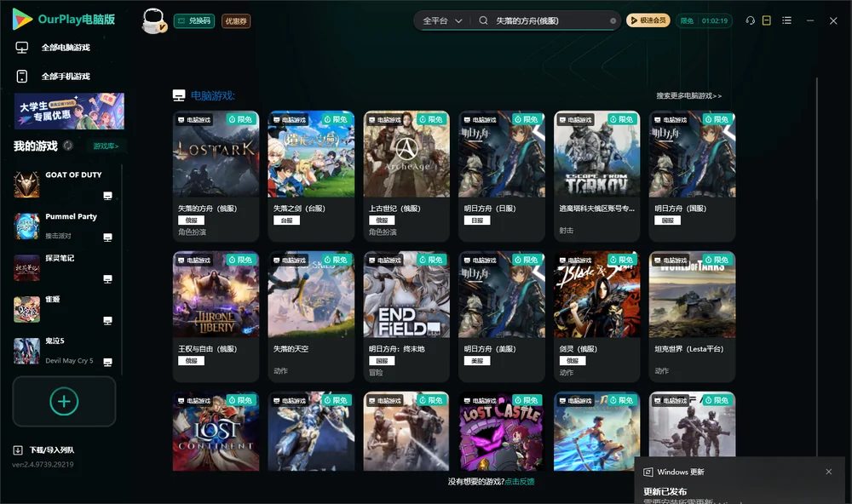Select Pummel Party in my games
This screenshot has height=504, width=852.
[x=64, y=226]
